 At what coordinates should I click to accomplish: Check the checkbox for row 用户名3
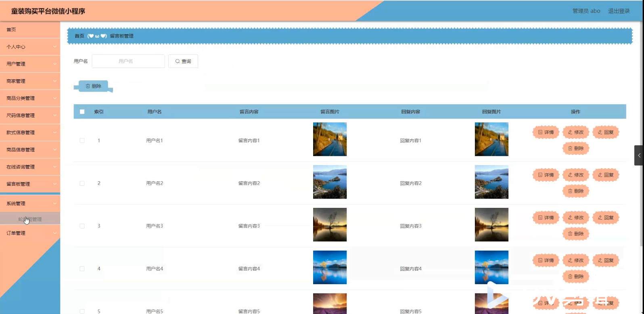(x=82, y=226)
